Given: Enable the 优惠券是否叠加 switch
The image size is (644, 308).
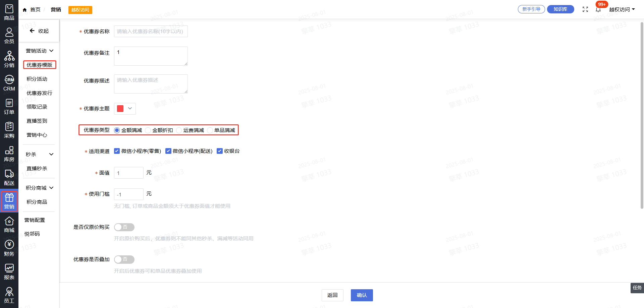Looking at the screenshot, I should [x=124, y=259].
